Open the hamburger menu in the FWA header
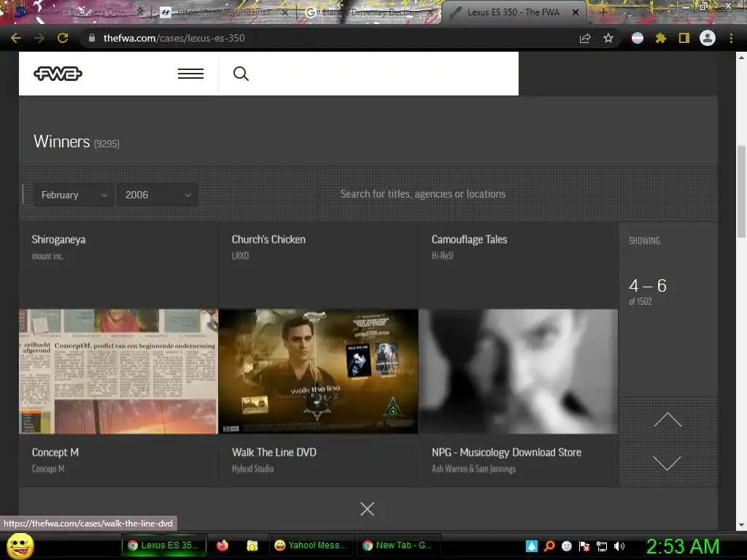The image size is (747, 560). pyautogui.click(x=190, y=74)
